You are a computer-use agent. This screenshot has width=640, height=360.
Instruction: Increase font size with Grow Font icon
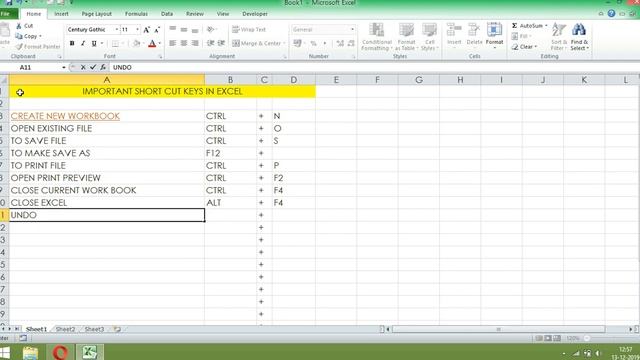pos(147,29)
